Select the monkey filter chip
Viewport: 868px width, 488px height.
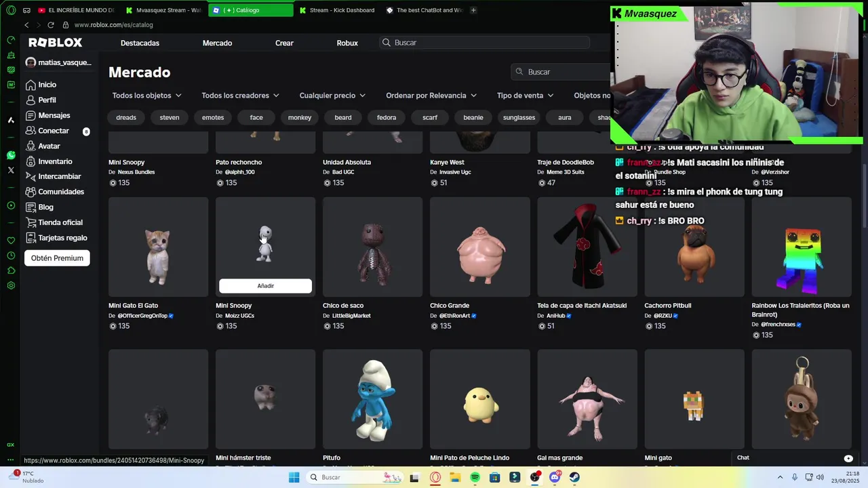tap(300, 117)
